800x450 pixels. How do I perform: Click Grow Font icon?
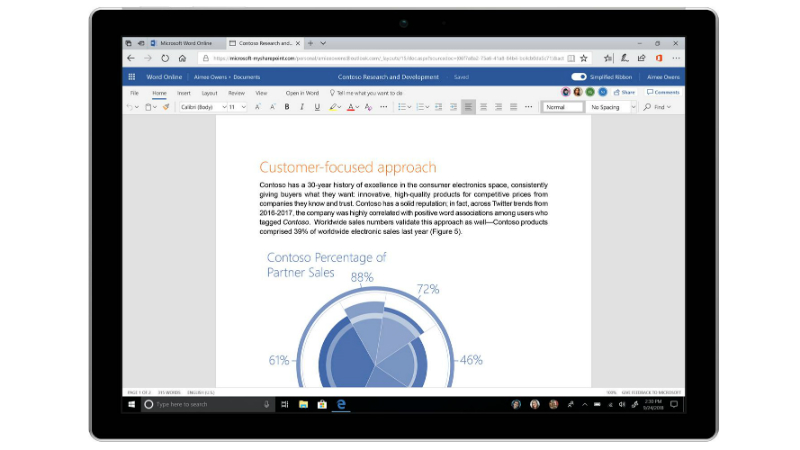click(x=258, y=107)
